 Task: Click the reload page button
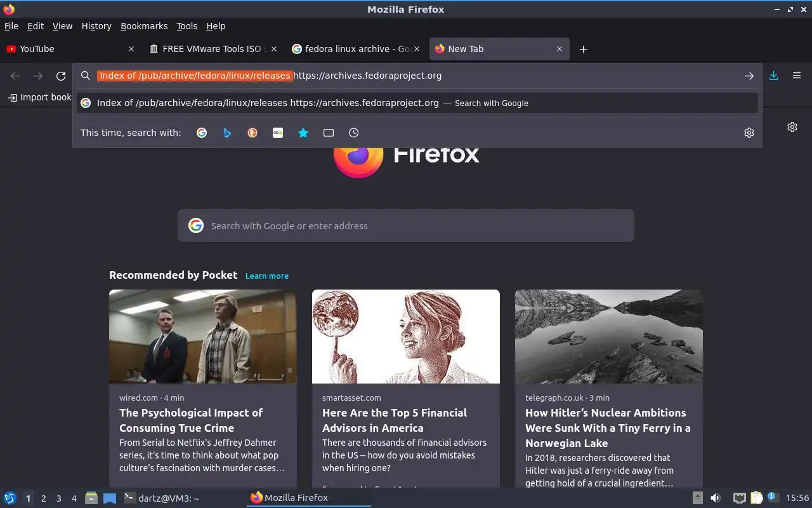pos(61,76)
